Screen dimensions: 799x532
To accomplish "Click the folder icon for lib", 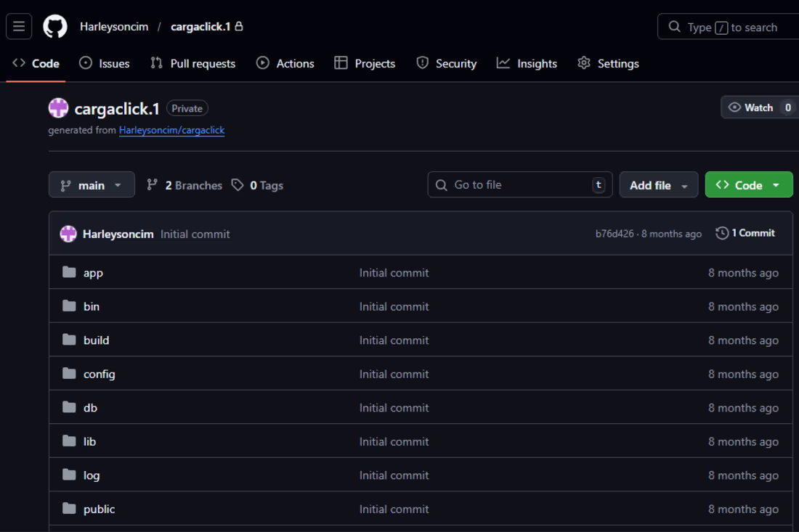I will [69, 441].
